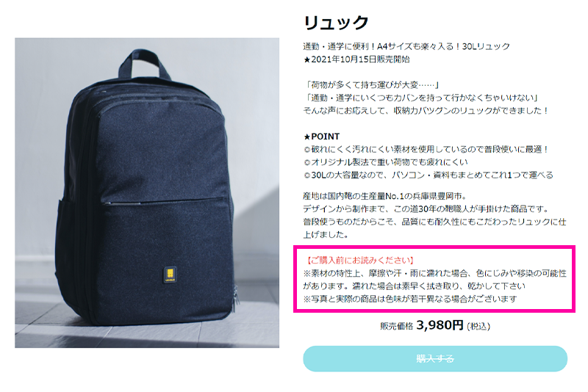Click the ご購入前にお読みください red heading
Image resolution: width=588 pixels, height=392 pixels.
pyautogui.click(x=360, y=260)
